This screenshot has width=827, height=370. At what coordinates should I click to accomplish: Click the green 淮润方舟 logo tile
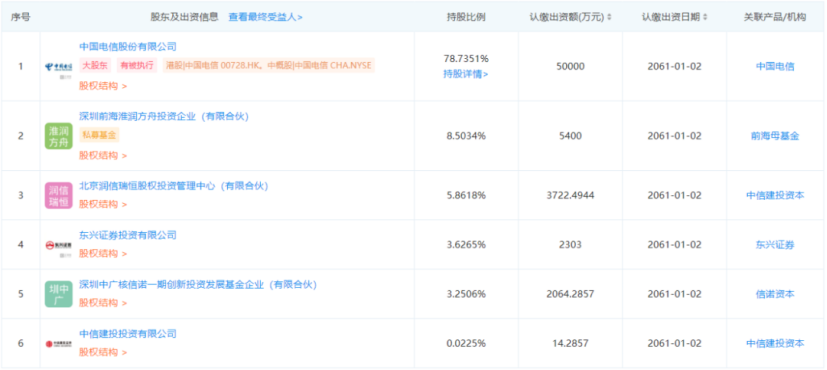59,136
